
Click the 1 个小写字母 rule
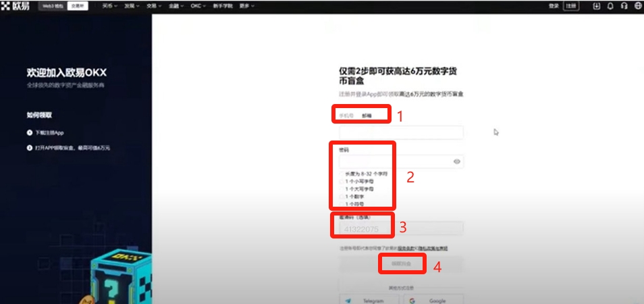(359, 181)
